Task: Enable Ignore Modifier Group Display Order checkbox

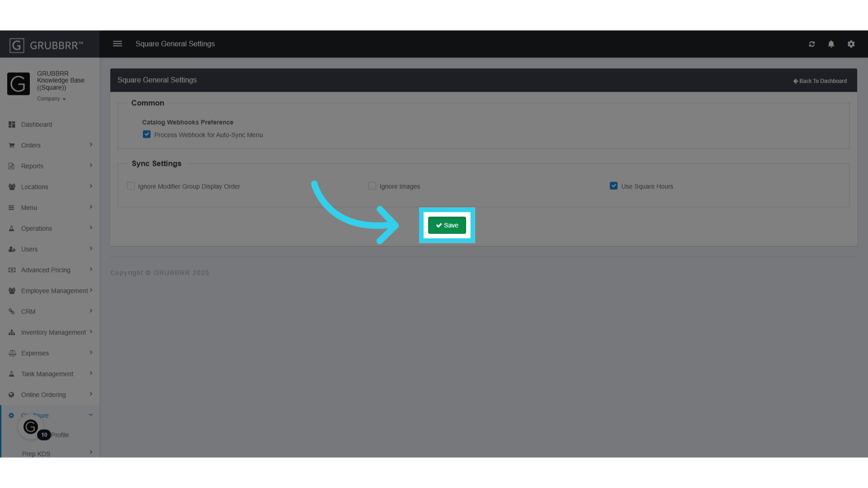Action: pyautogui.click(x=131, y=186)
